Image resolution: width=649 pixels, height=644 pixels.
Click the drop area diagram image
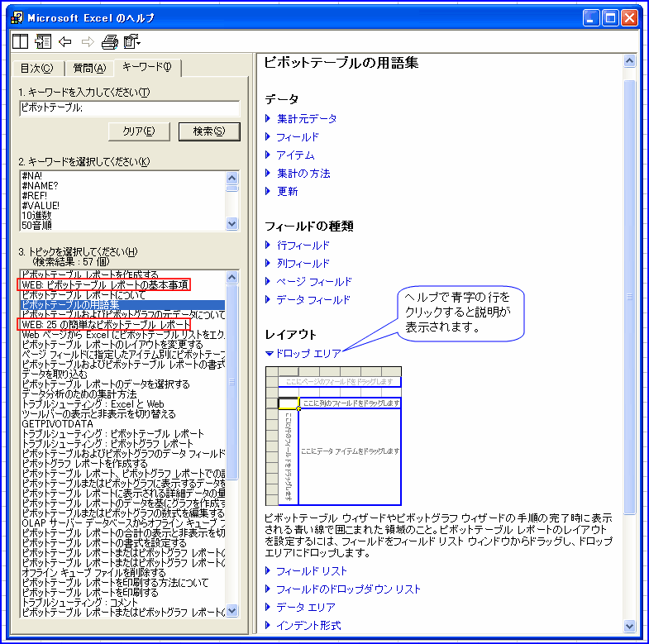(x=334, y=436)
